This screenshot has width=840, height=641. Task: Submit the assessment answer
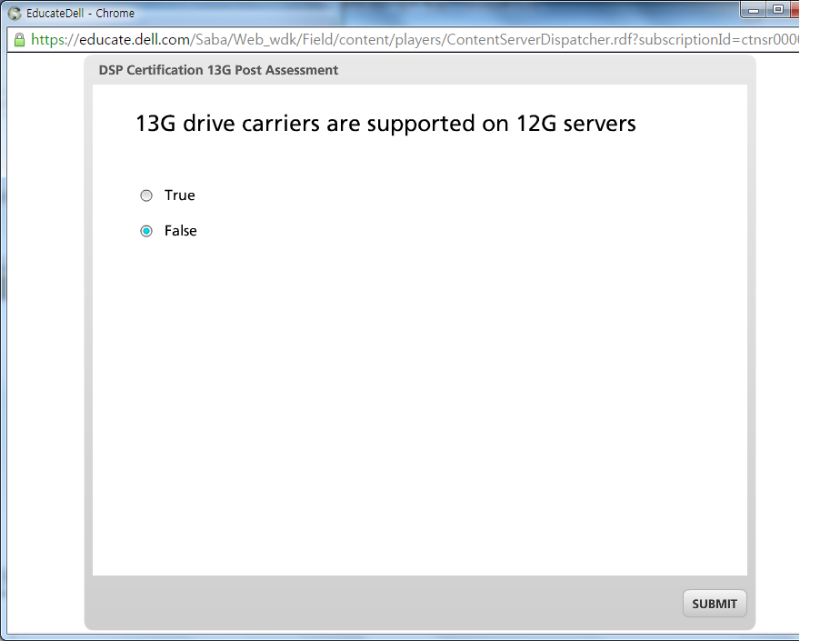(x=715, y=604)
